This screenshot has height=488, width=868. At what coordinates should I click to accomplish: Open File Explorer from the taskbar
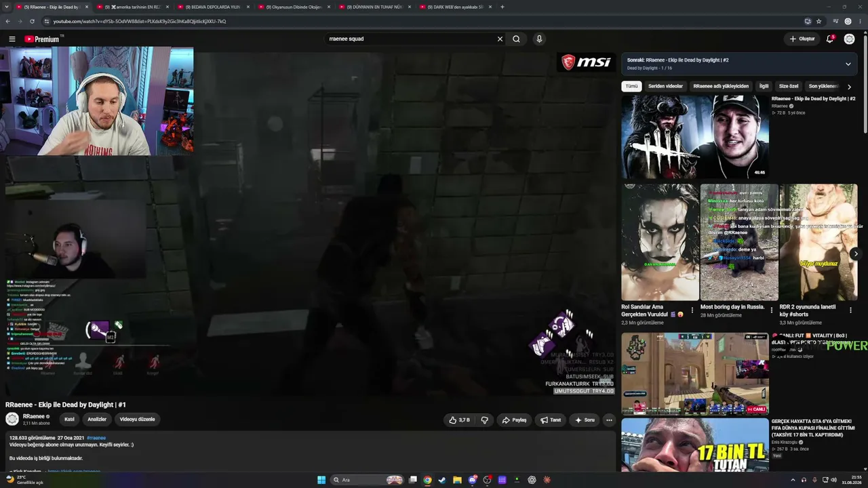(457, 480)
